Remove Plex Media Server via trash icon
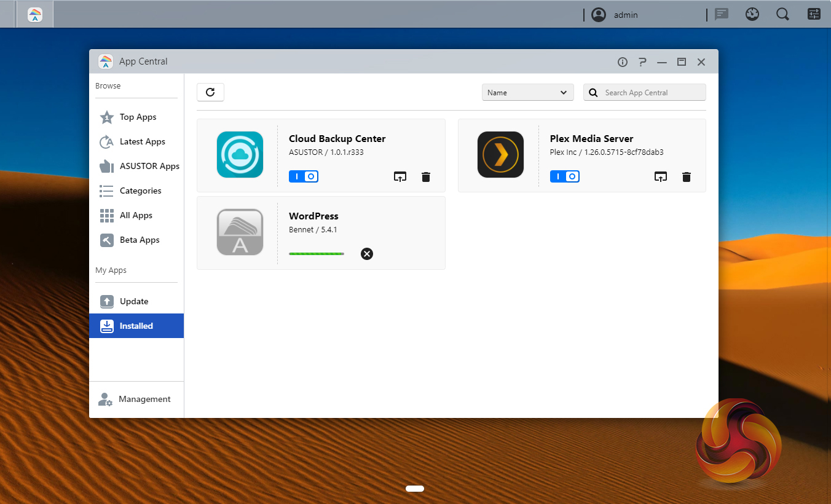This screenshot has height=504, width=831. (687, 177)
